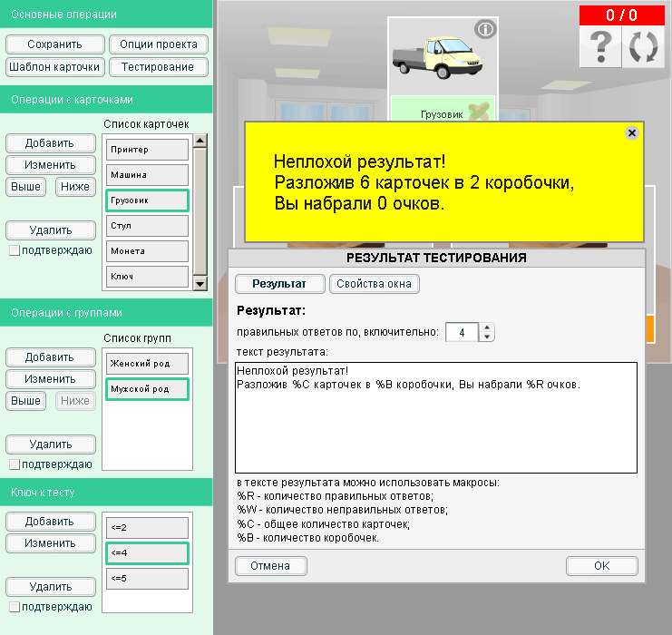Move the selected card up with Выше
This screenshot has height=635, width=672.
point(25,187)
